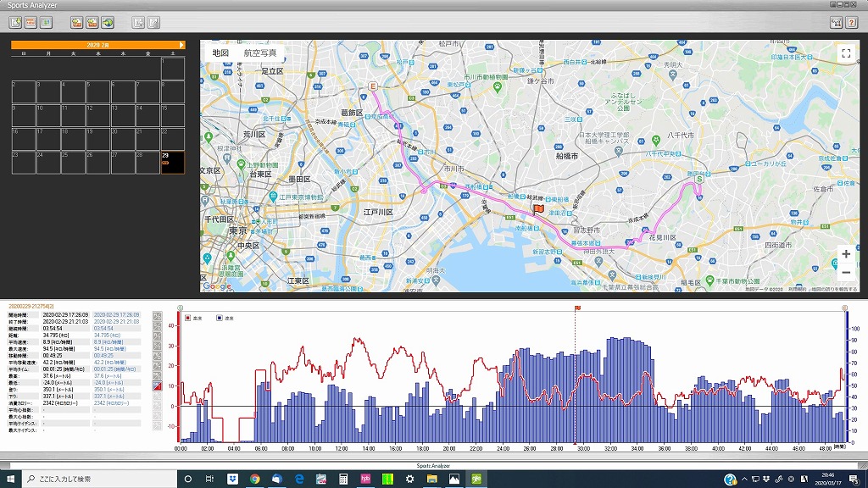868x488 pixels.
Task: Zoom out the map with minus button
Action: [x=845, y=273]
